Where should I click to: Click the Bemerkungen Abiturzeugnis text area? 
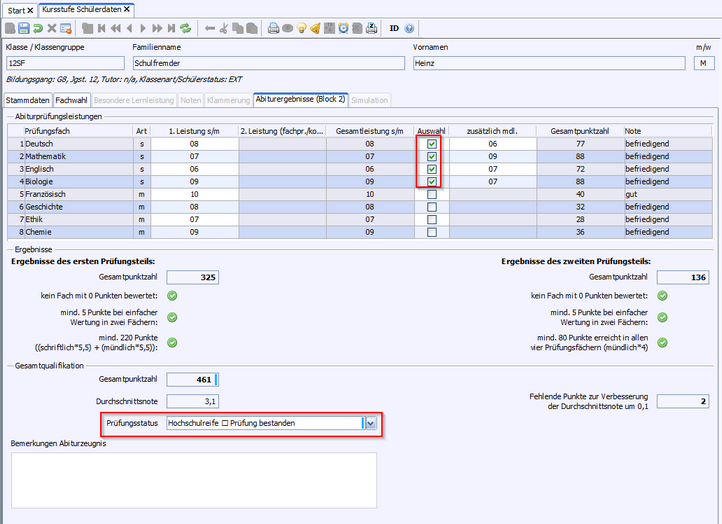point(194,480)
